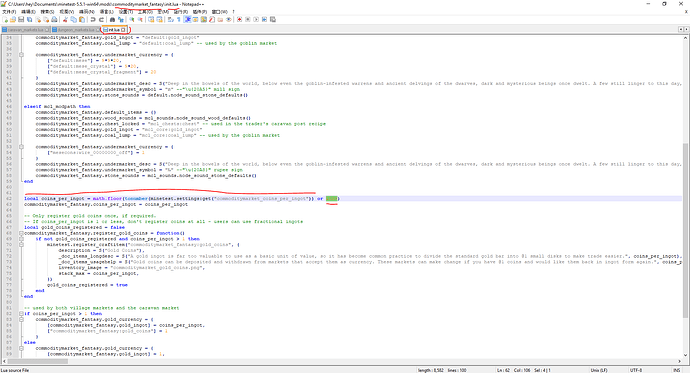The image size is (690, 373).
Task: Click the horizontal scrollbar thumb
Action: [x=37, y=361]
